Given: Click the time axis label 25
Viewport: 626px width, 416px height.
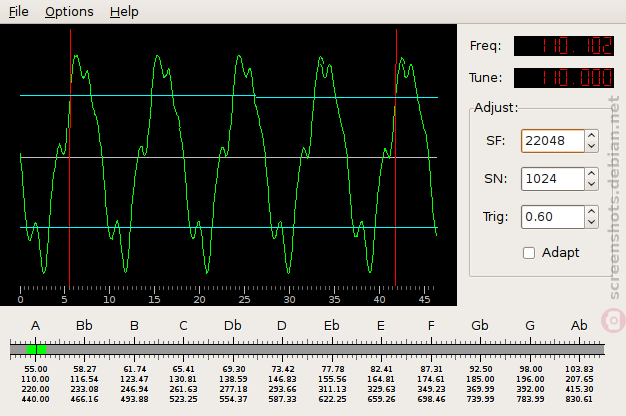Looking at the screenshot, I should coord(244,299).
